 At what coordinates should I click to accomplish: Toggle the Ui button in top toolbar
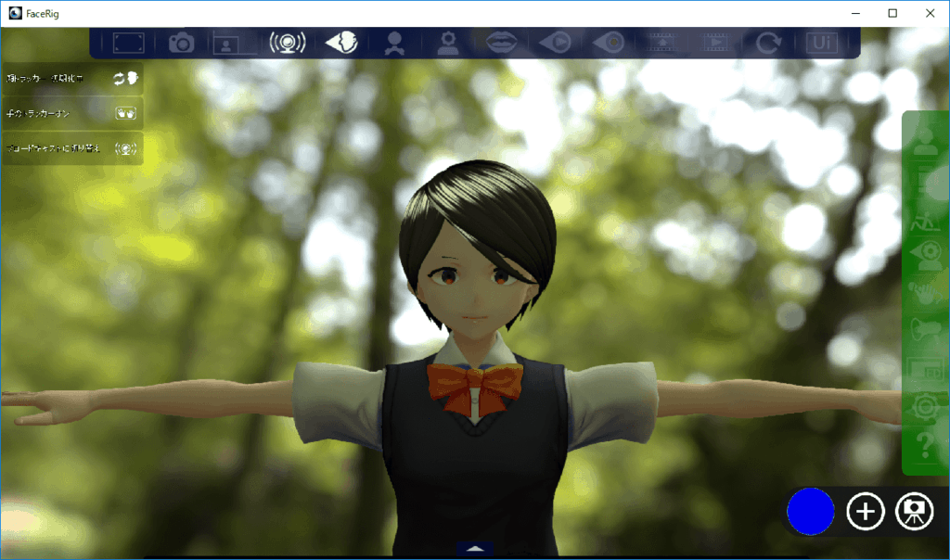[820, 43]
